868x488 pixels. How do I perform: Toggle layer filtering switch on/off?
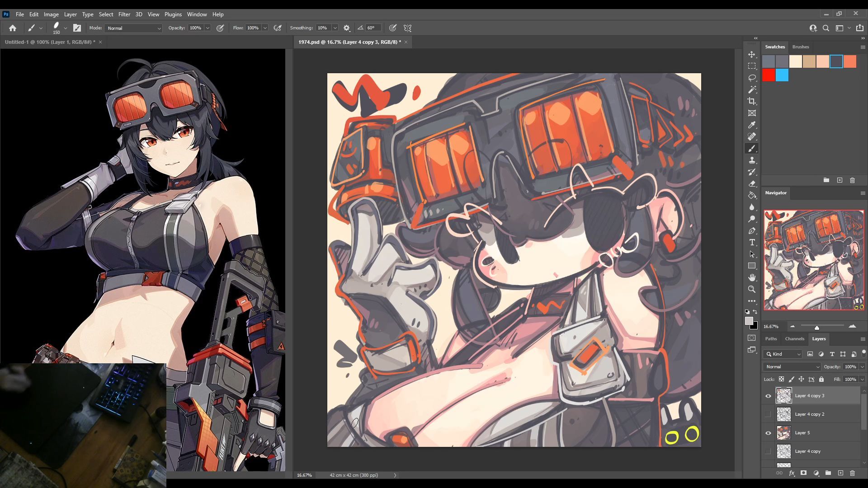[x=864, y=352]
